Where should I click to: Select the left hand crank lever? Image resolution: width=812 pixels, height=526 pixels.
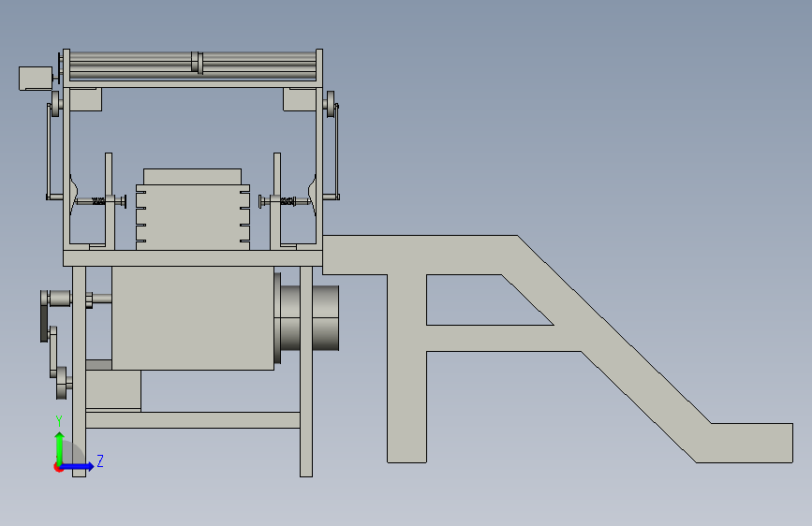tap(50, 152)
